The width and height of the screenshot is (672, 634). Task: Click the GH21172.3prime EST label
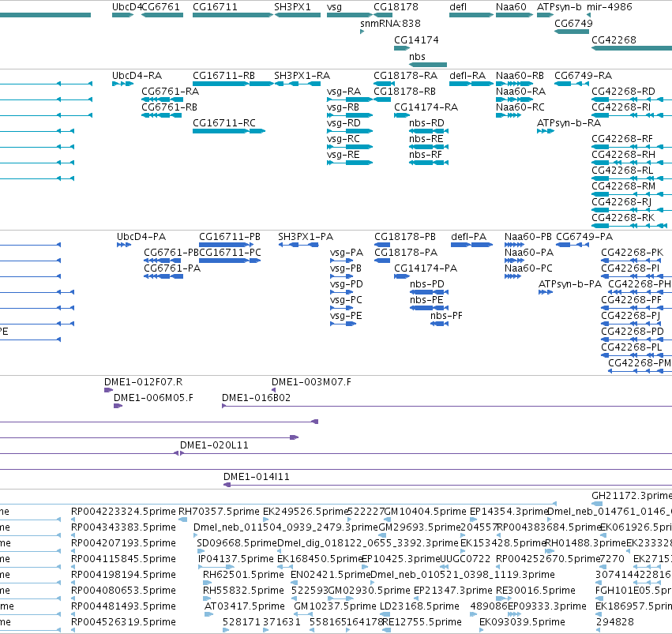632,496
